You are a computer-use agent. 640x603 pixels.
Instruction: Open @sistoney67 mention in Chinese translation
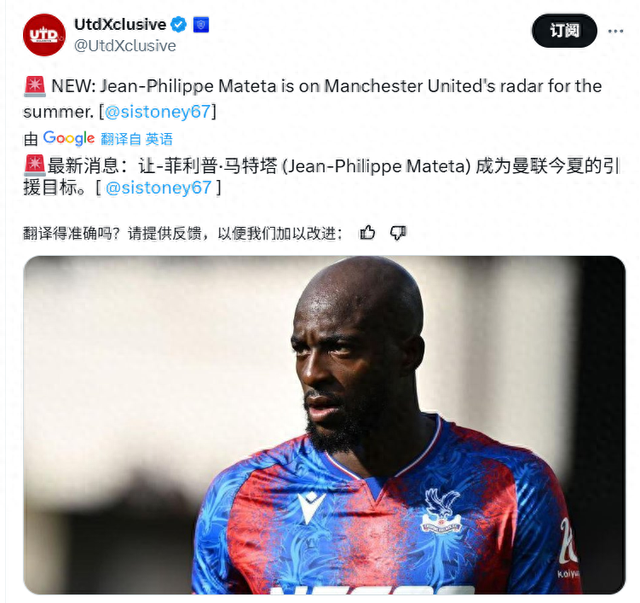[158, 188]
